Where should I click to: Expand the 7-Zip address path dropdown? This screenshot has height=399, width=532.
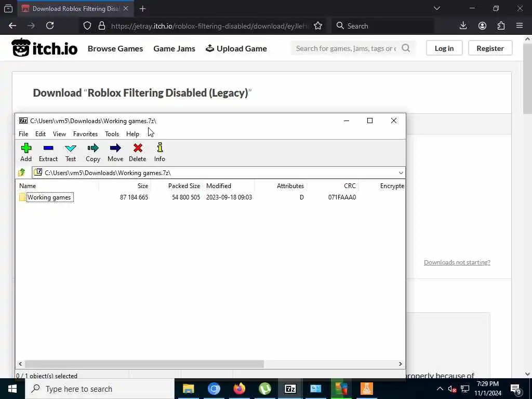(401, 173)
